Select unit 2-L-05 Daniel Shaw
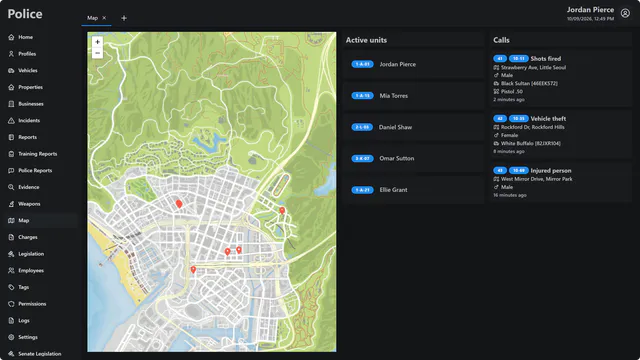The height and width of the screenshot is (360, 640). tap(413, 127)
